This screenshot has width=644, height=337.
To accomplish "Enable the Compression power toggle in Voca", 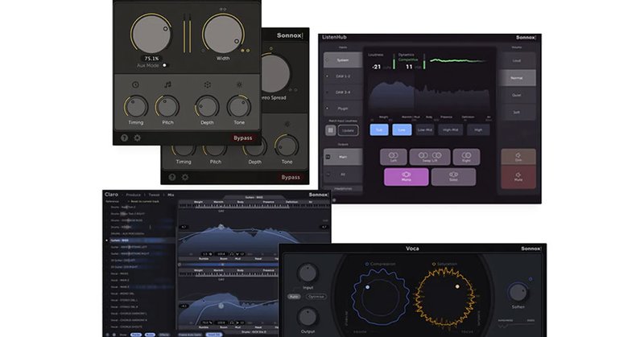I will pos(367,264).
